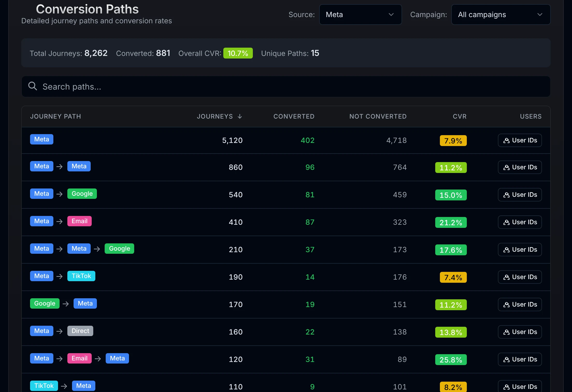572x392 pixels.
Task: Open the Campaign dropdown showing All campaigns
Action: tap(501, 14)
